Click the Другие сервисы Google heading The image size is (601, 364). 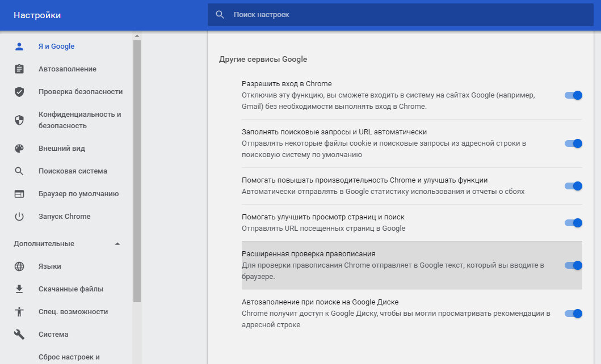pos(263,60)
